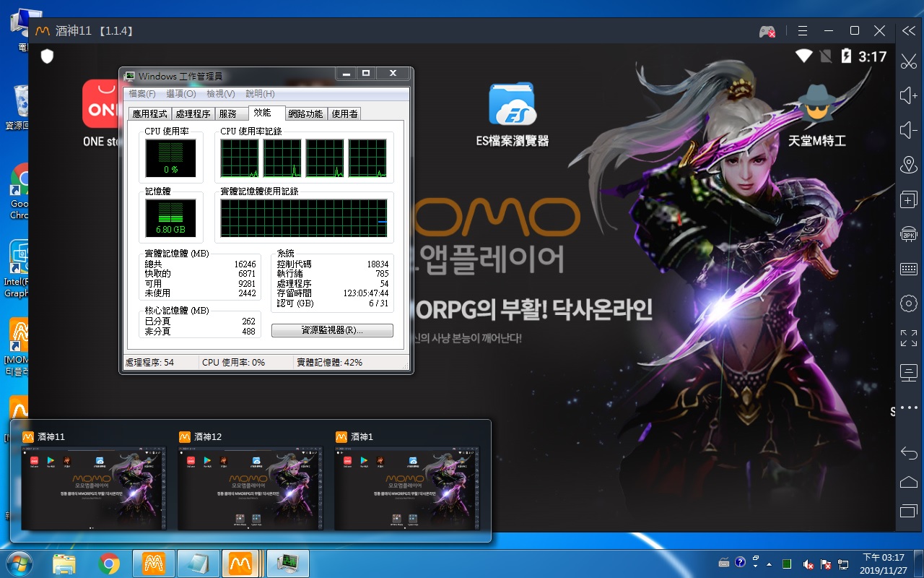Click the Android back arrow button
This screenshot has width=924, height=578.
tap(908, 453)
